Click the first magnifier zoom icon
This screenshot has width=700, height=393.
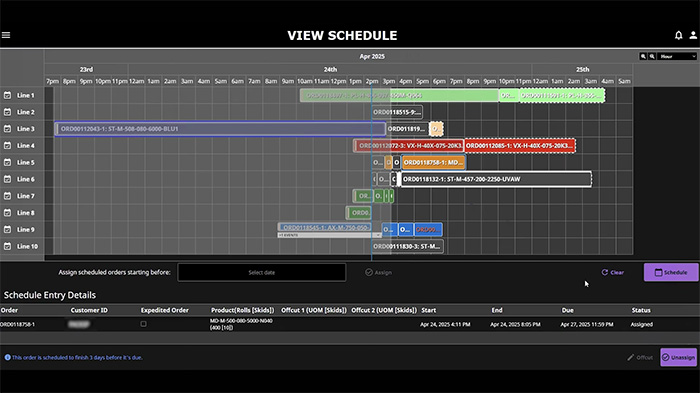click(x=643, y=56)
